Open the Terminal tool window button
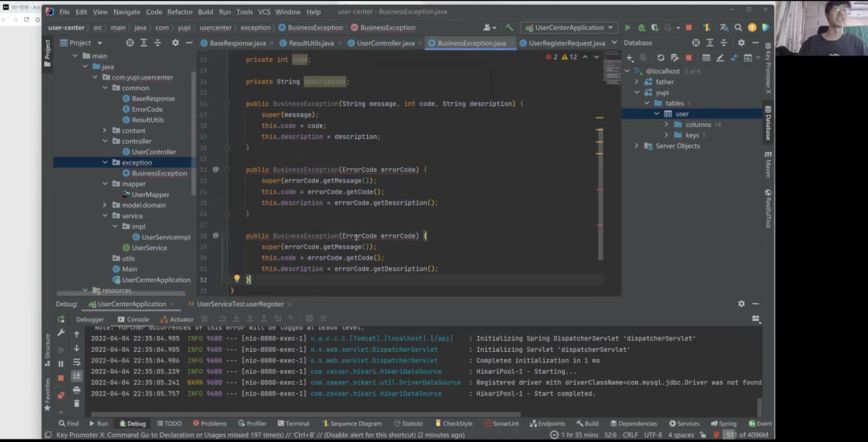 [x=292, y=424]
